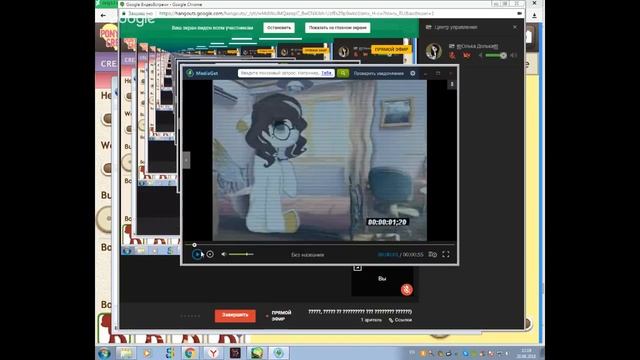Viewport: 640px width, 360px height.
Task: Click the viewer count text at the bottom
Action: click(x=371, y=320)
